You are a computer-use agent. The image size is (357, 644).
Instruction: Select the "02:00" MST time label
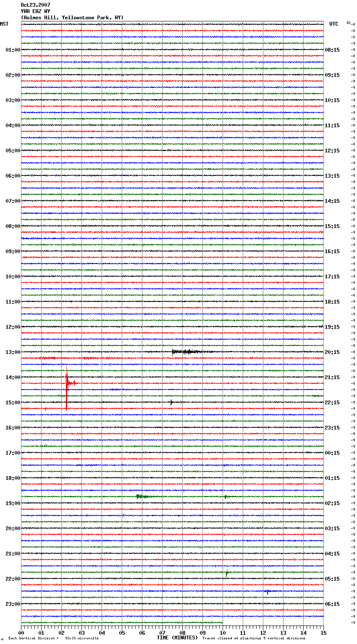tap(13, 75)
